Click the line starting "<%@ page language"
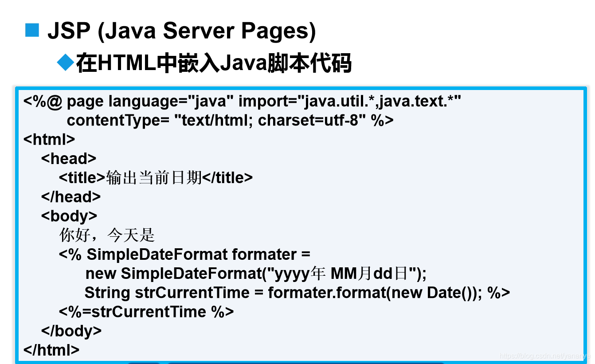This screenshot has height=364, width=595. click(x=243, y=102)
